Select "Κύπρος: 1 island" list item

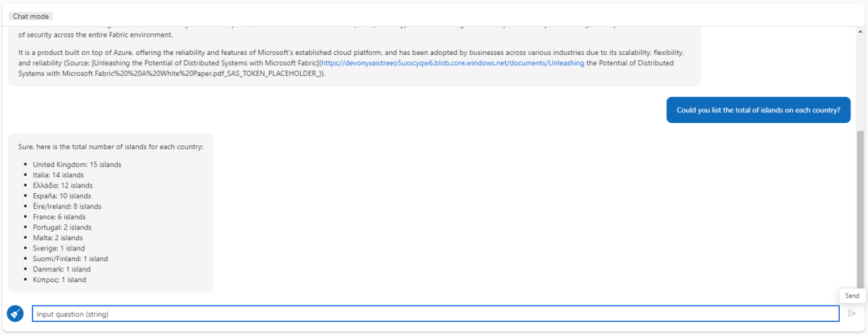coord(59,280)
